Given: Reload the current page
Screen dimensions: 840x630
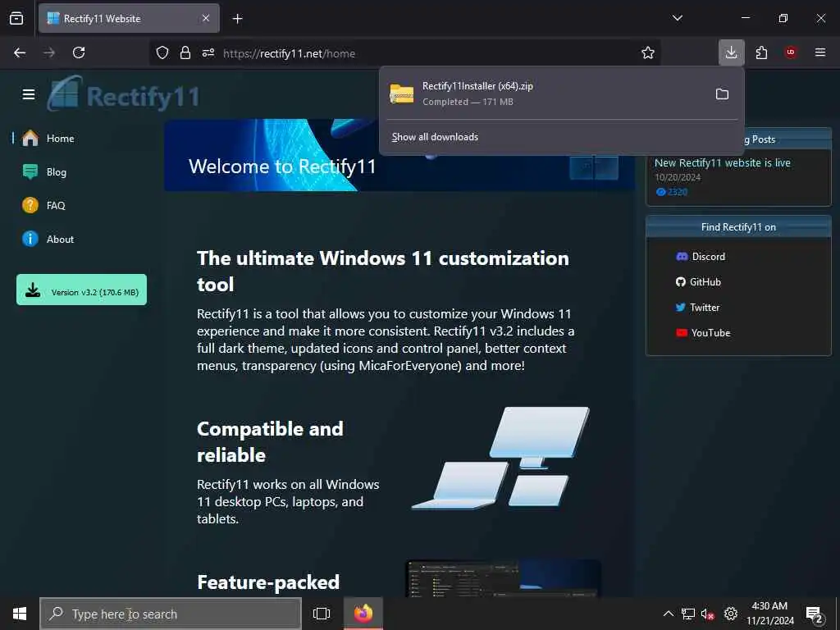Looking at the screenshot, I should point(79,52).
